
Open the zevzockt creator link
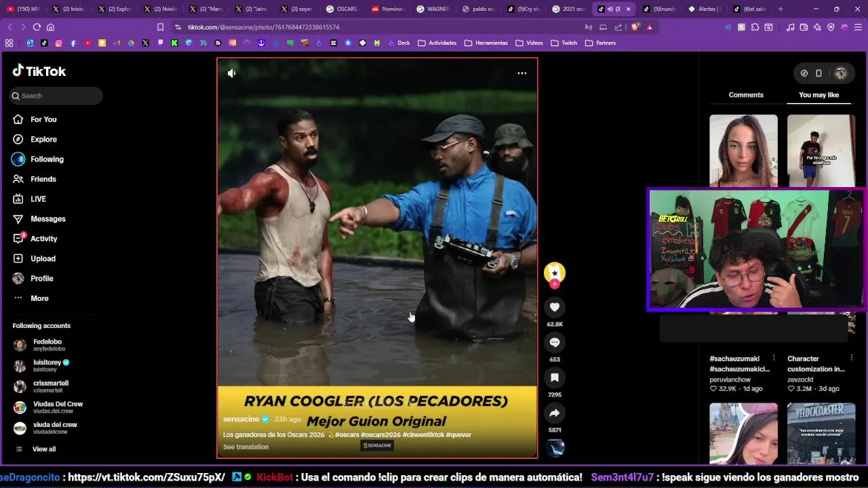tap(800, 380)
